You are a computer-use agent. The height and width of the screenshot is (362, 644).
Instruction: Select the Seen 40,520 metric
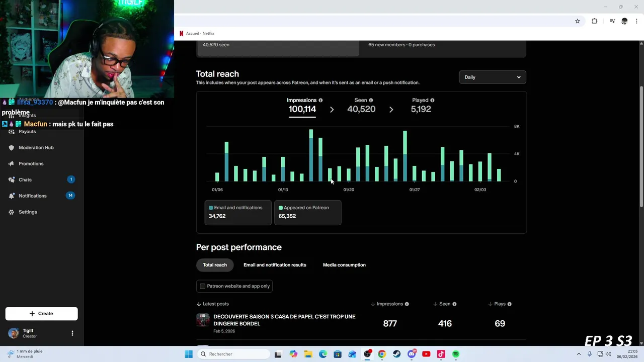coord(361,106)
